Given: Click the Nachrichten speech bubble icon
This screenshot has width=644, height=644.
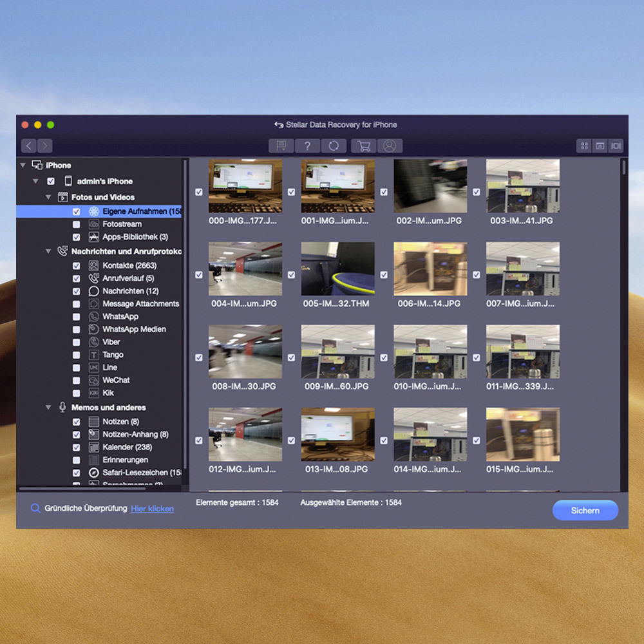Looking at the screenshot, I should point(93,291).
